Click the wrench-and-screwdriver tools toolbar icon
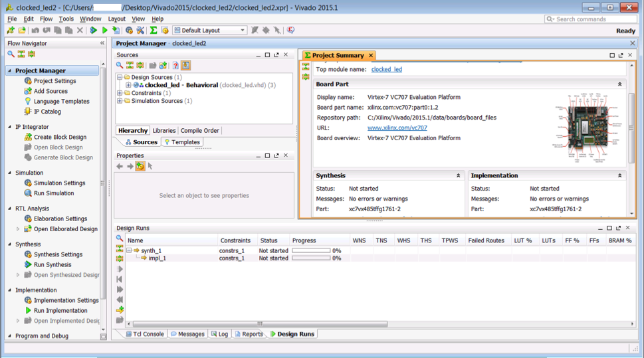This screenshot has width=644, height=358. coord(140,30)
